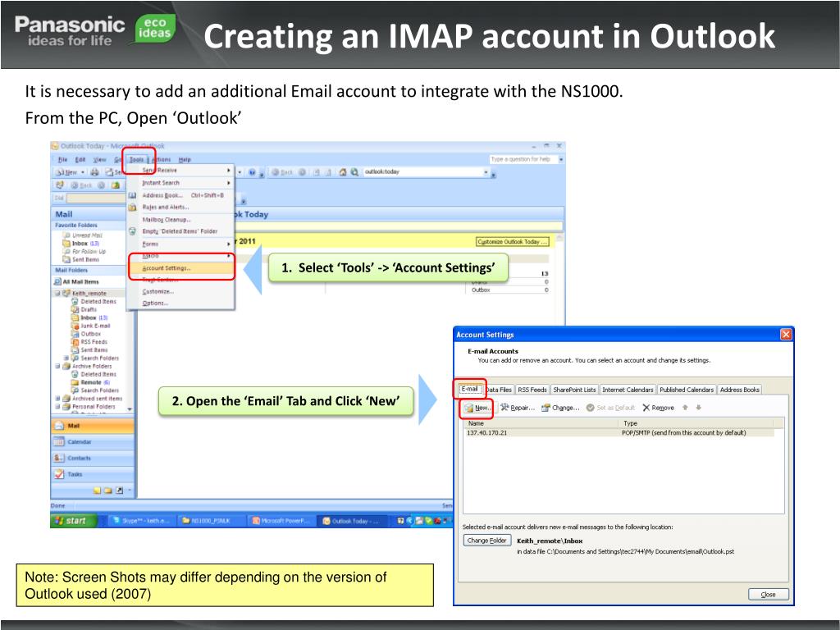Click the move up arrow in Account Settings
The image size is (840, 630).
pos(685,408)
